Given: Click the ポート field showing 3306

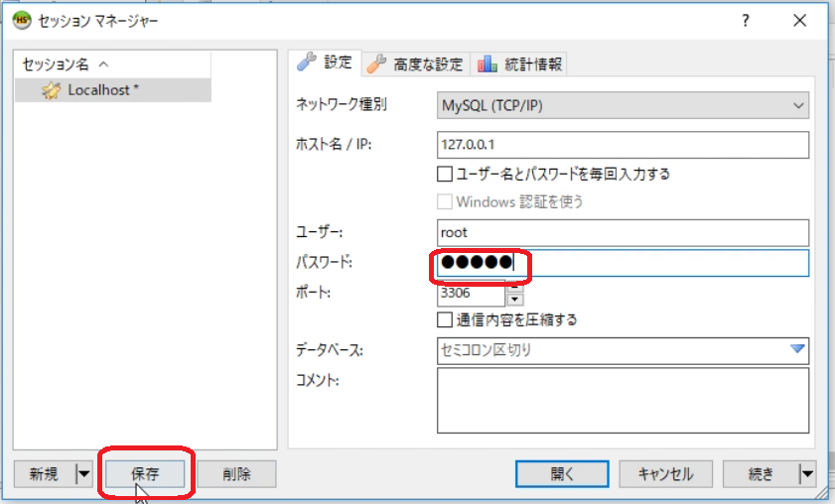Looking at the screenshot, I should click(x=472, y=294).
